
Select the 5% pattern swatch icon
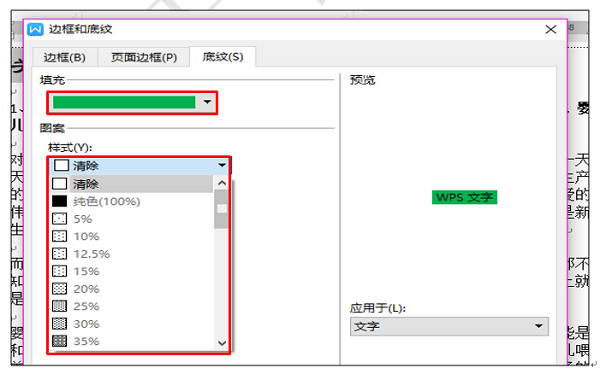coord(59,219)
